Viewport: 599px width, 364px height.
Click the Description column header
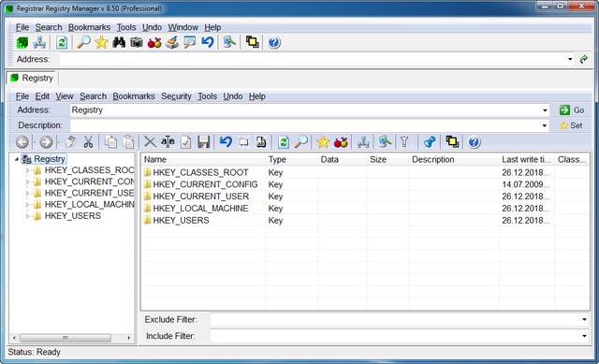click(453, 159)
